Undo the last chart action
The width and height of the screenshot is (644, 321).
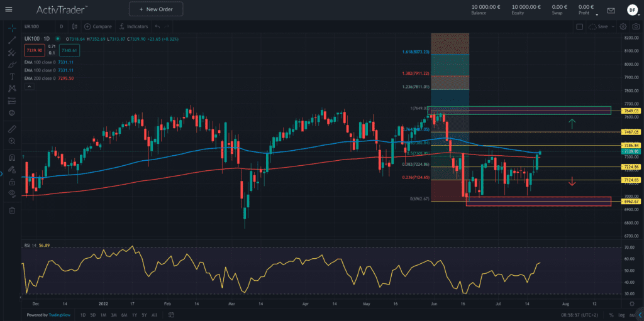click(157, 26)
